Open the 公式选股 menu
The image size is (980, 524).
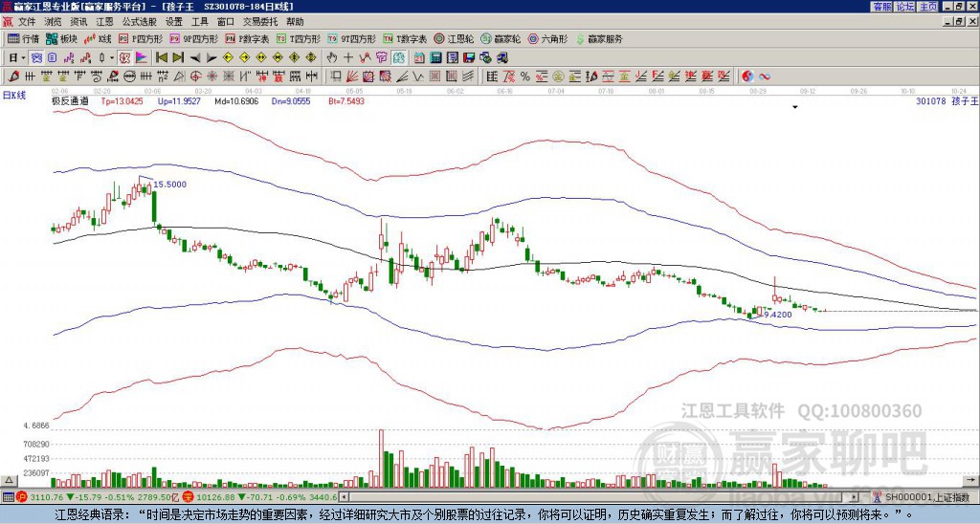139,22
